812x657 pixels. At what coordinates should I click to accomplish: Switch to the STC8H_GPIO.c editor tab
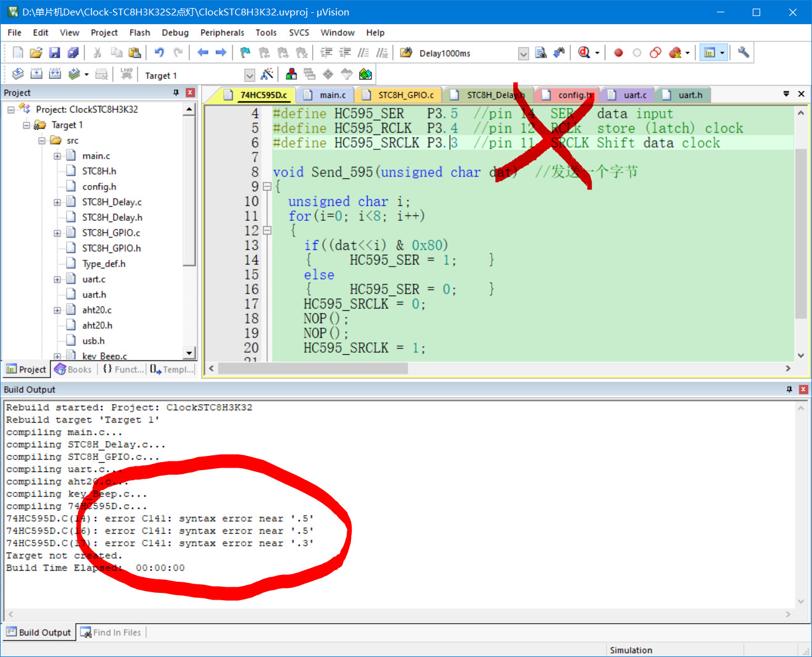[399, 95]
